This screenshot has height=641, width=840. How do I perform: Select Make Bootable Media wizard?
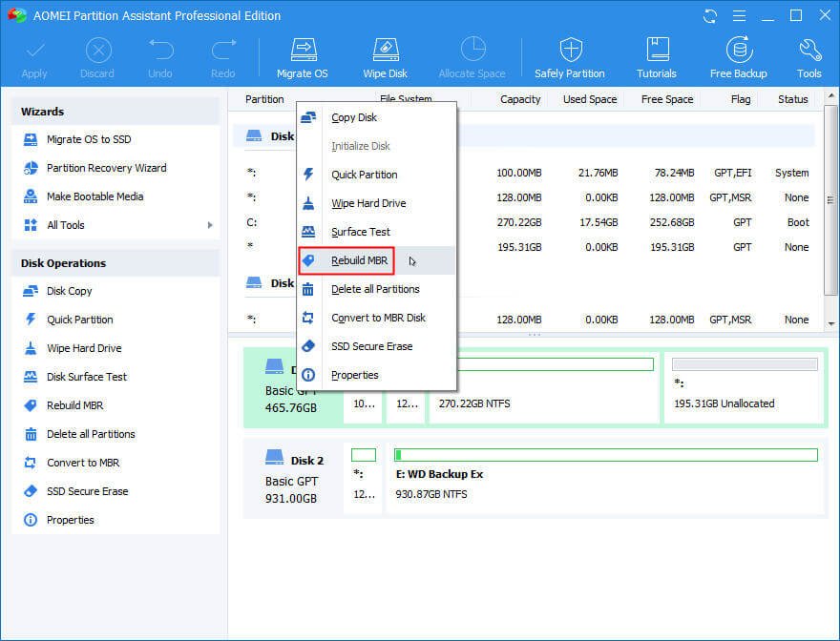coord(94,196)
